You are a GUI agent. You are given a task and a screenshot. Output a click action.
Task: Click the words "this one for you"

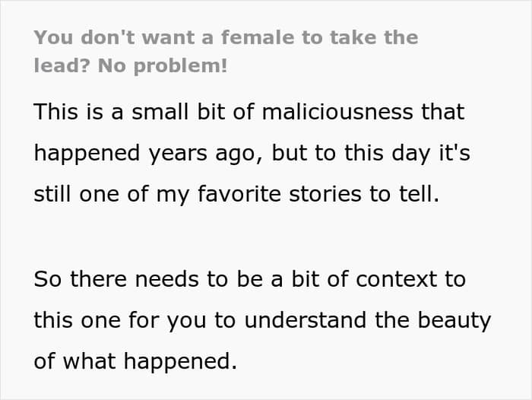120,321
